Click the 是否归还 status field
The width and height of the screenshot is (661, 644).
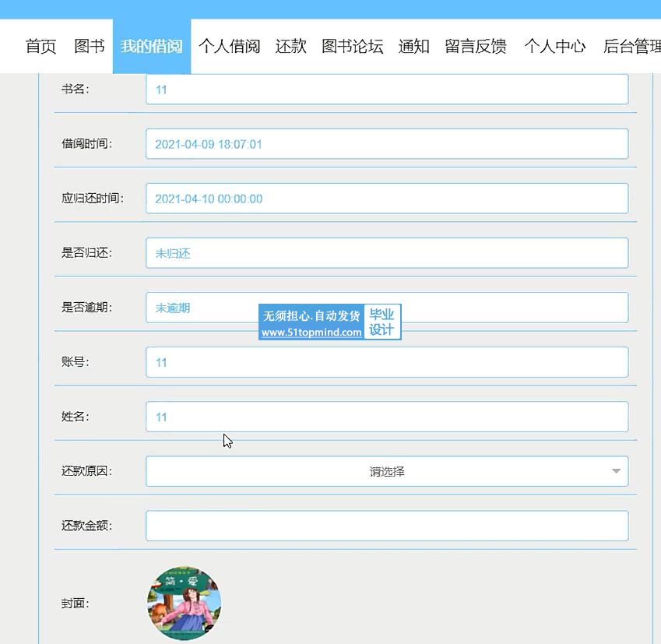coord(387,253)
